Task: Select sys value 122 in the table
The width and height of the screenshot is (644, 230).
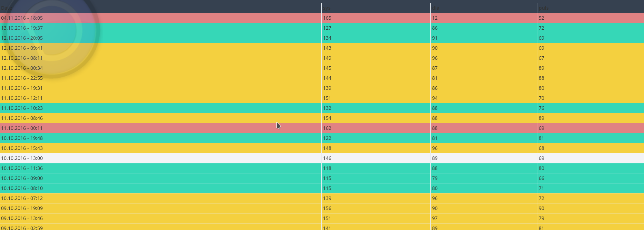Action: pos(376,138)
